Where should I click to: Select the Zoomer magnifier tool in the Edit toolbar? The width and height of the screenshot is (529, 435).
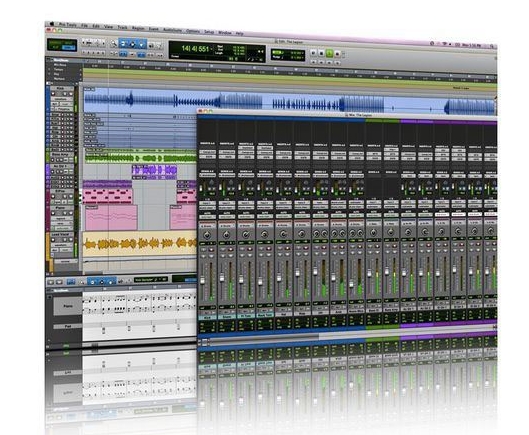pos(114,43)
